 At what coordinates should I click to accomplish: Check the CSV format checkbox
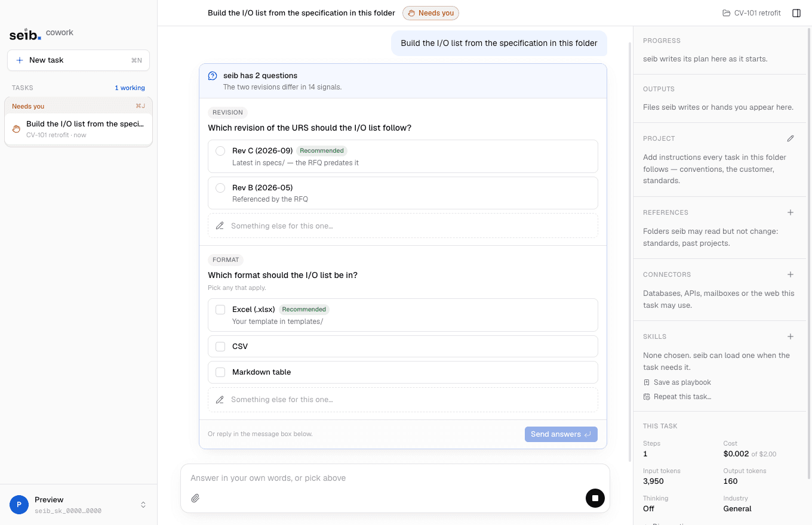220,347
